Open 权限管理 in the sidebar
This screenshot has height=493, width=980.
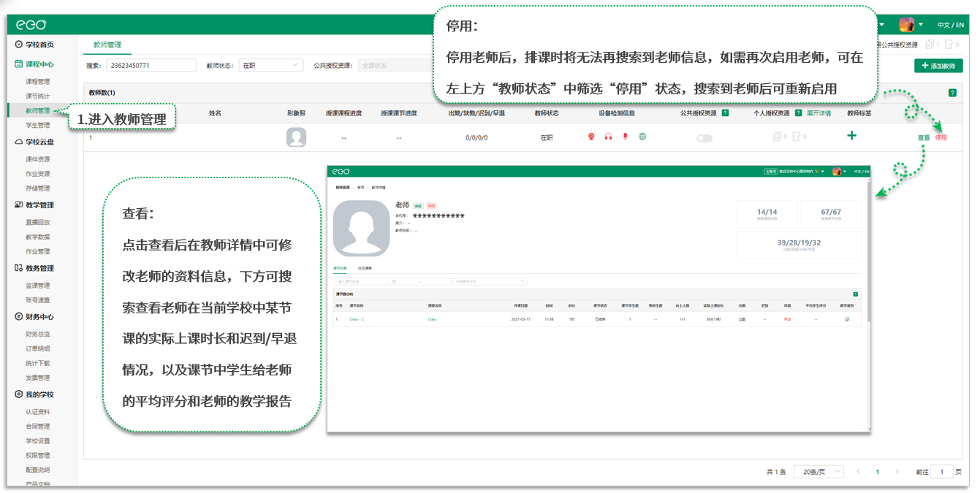click(38, 455)
